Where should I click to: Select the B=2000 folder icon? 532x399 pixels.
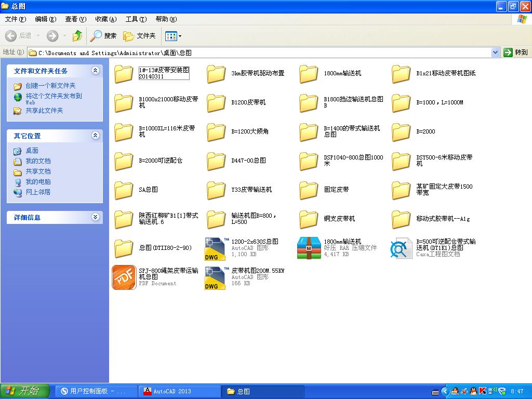click(401, 132)
